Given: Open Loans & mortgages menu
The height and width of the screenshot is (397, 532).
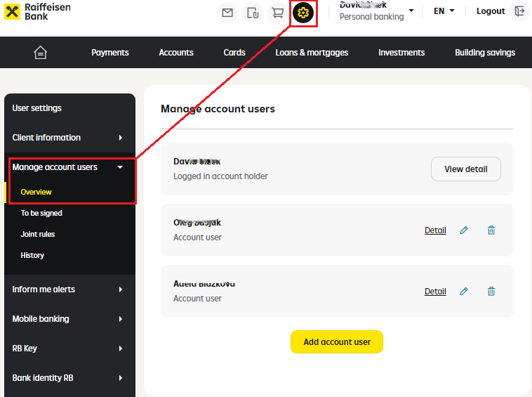Looking at the screenshot, I should [312, 53].
